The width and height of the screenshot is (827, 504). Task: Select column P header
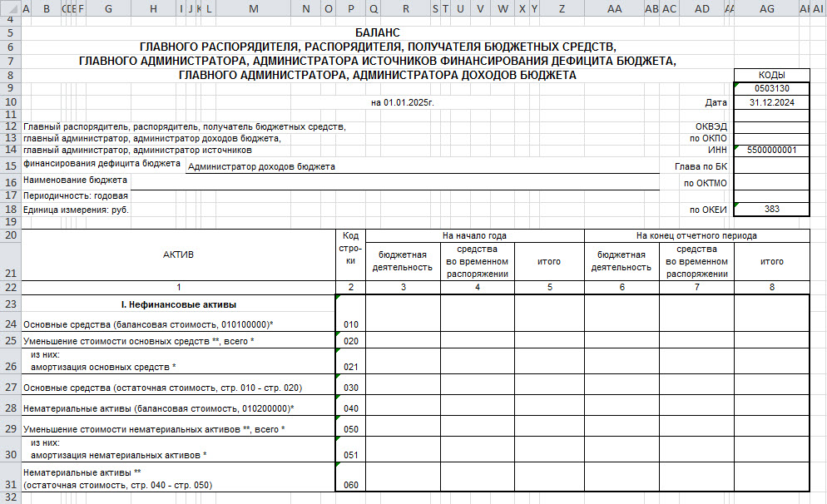pyautogui.click(x=351, y=8)
